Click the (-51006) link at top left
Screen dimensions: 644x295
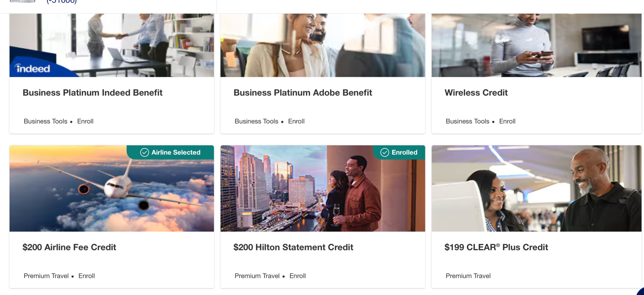pyautogui.click(x=61, y=2)
